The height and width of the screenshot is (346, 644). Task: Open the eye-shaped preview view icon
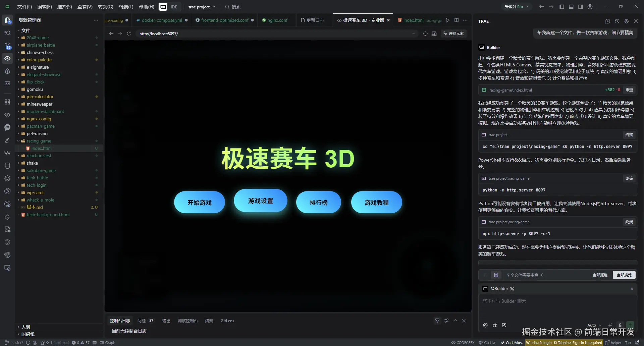[7, 58]
